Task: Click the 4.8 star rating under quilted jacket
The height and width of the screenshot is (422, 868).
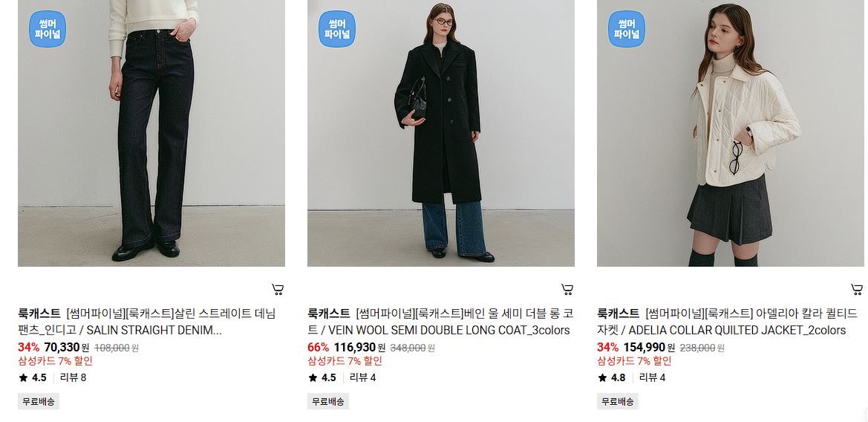Action: tap(612, 377)
